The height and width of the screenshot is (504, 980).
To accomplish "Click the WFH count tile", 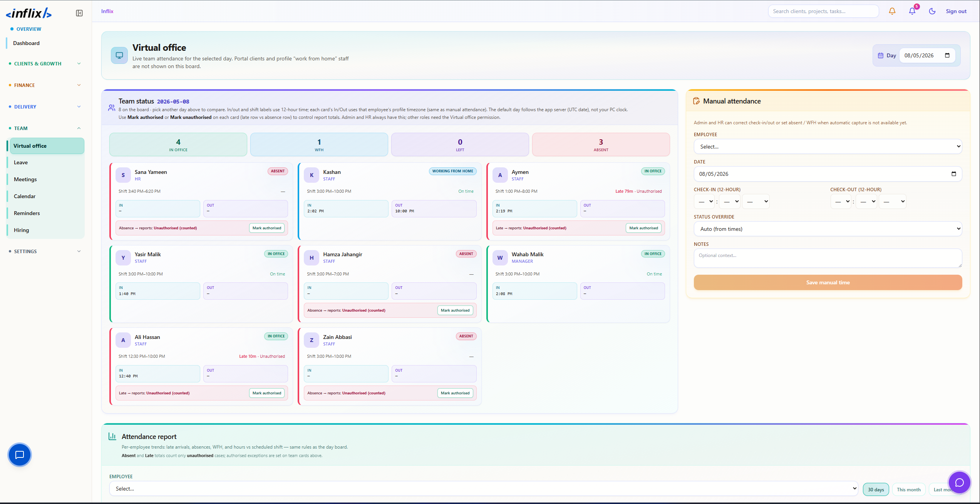I will [319, 145].
